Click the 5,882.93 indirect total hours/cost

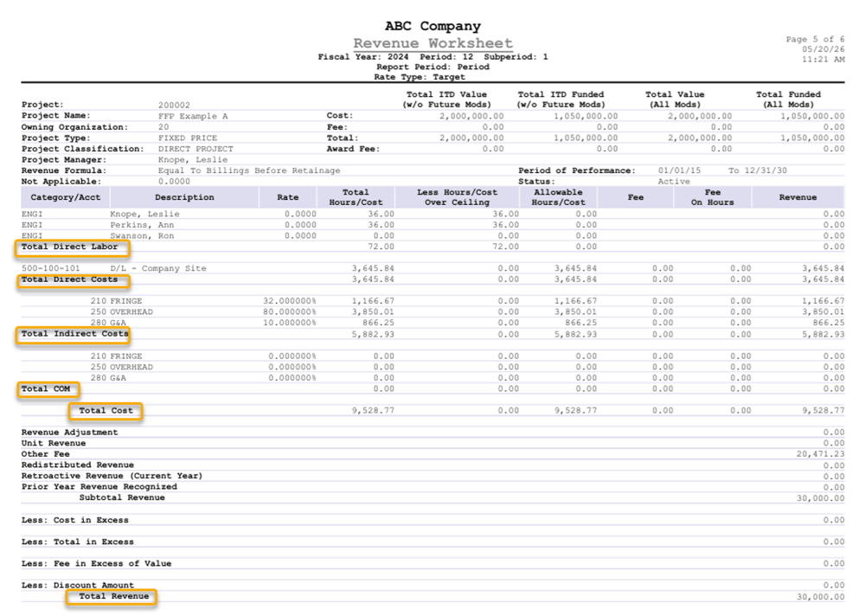(373, 334)
